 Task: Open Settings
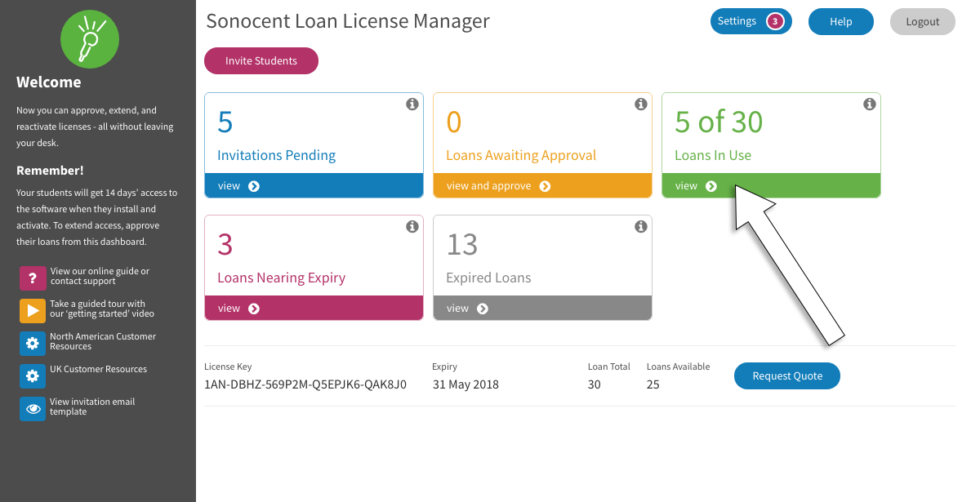click(x=751, y=22)
